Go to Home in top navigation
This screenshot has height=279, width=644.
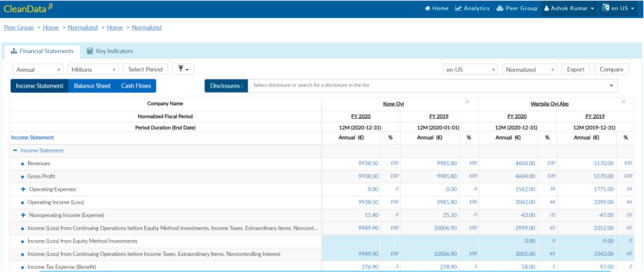436,8
